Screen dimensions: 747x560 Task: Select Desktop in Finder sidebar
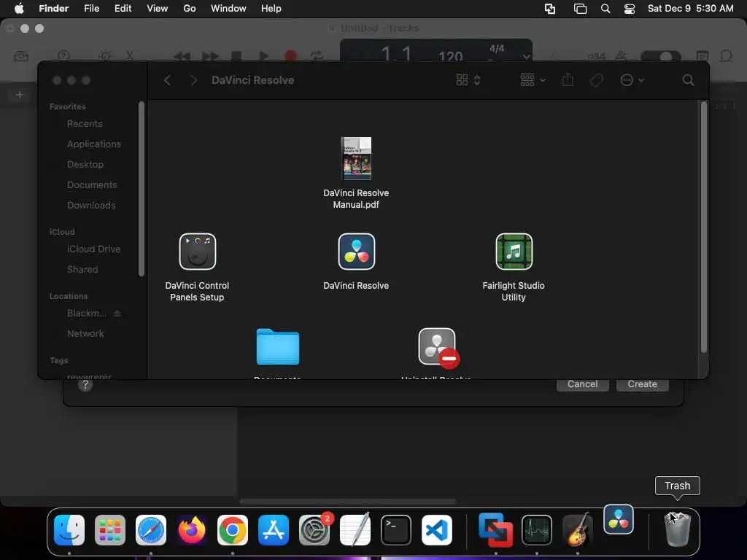(x=85, y=164)
